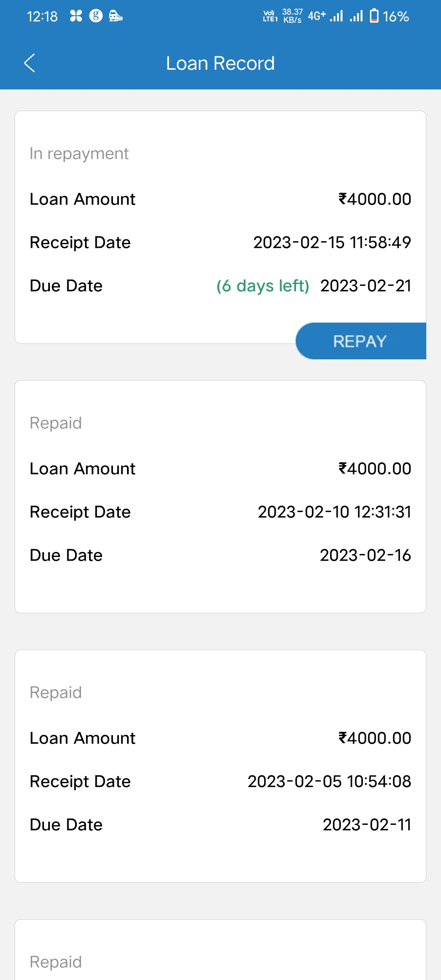The image size is (441, 980).
Task: Go back using the header arrow
Action: coord(29,63)
